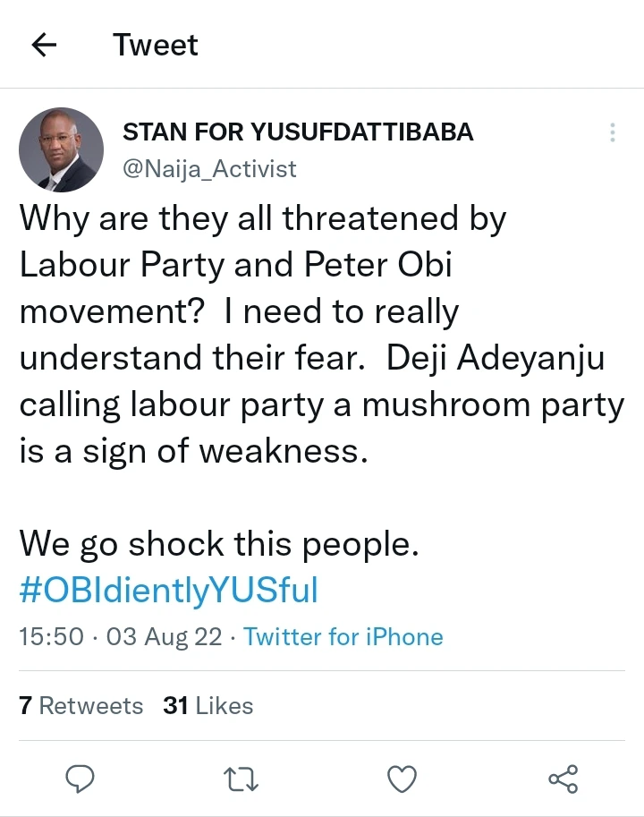
Task: View the list of 31 Likes
Action: 208,706
